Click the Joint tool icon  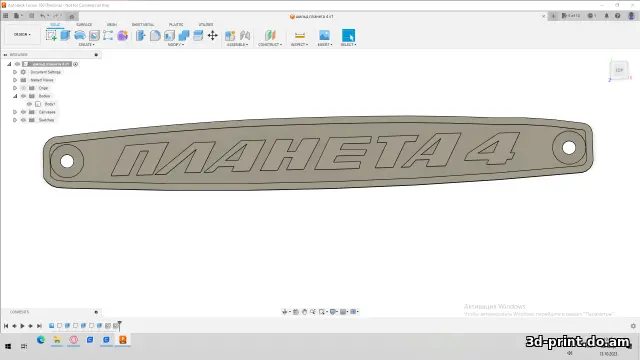pyautogui.click(x=245, y=36)
